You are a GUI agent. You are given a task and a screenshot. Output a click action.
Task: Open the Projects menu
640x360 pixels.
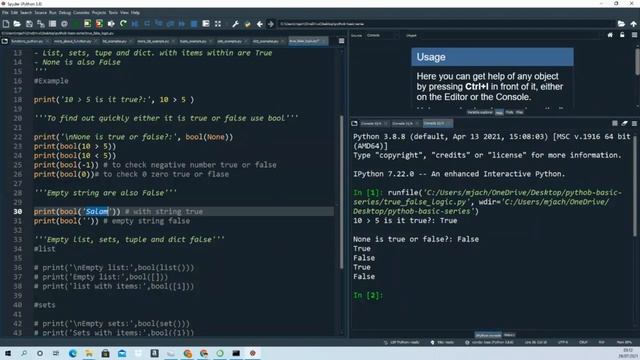pyautogui.click(x=99, y=13)
